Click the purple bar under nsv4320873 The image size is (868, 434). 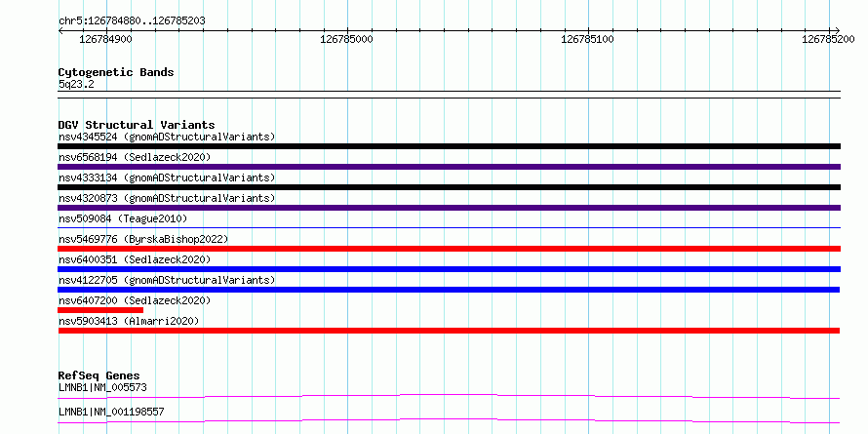449,208
